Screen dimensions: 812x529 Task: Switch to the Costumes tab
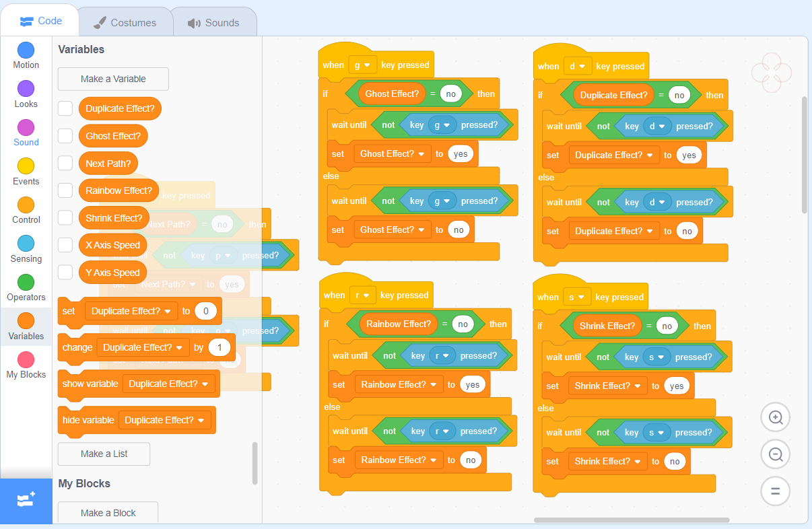125,21
